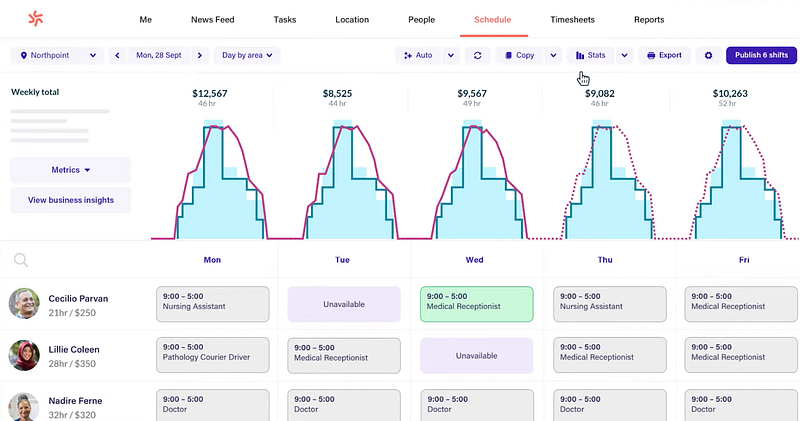Open the News Feed tab
Image resolution: width=800 pixels, height=421 pixels.
point(212,20)
